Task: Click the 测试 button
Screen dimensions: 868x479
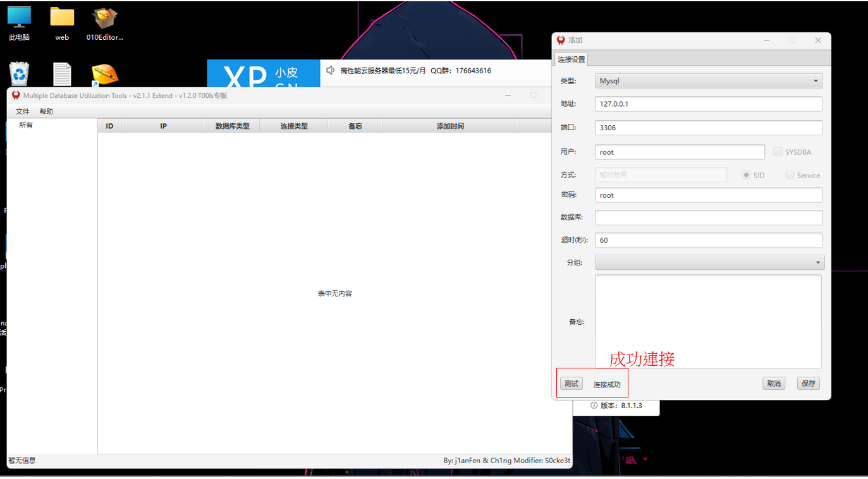Action: (572, 384)
